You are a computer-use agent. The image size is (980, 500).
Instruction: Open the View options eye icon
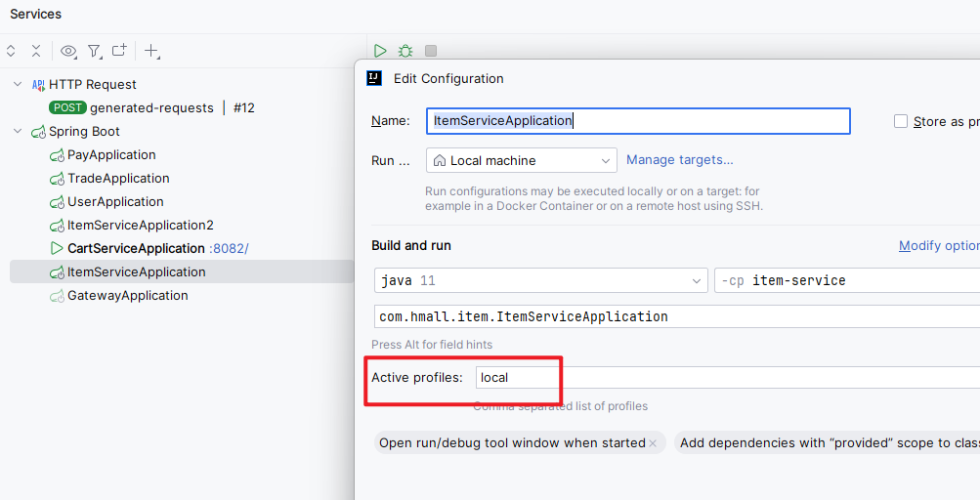click(68, 51)
